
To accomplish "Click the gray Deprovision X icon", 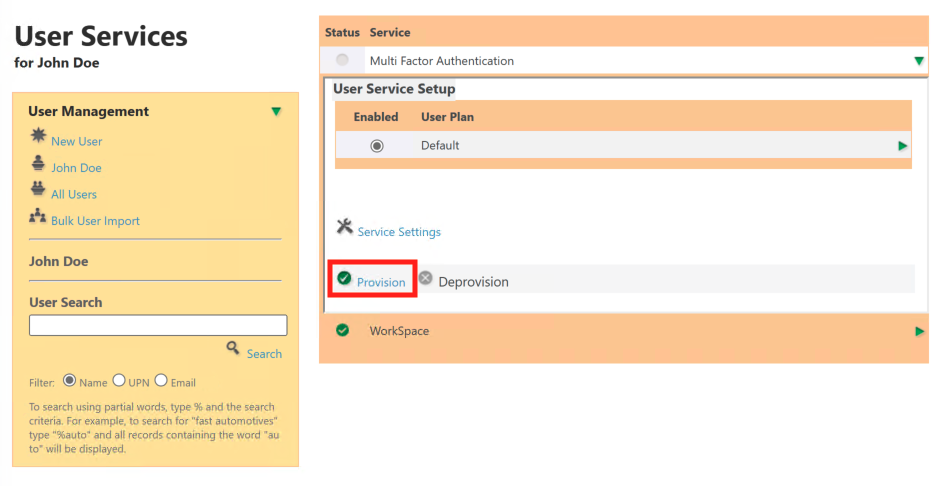I will [425, 278].
